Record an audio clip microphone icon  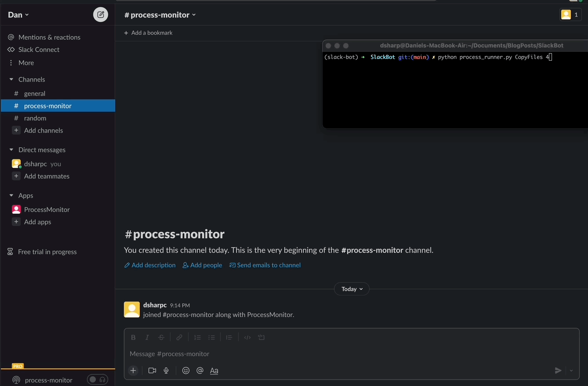(166, 371)
